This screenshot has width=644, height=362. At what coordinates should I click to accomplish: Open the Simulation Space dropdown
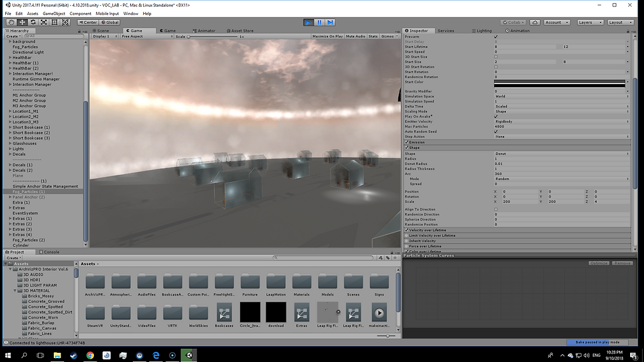point(561,97)
